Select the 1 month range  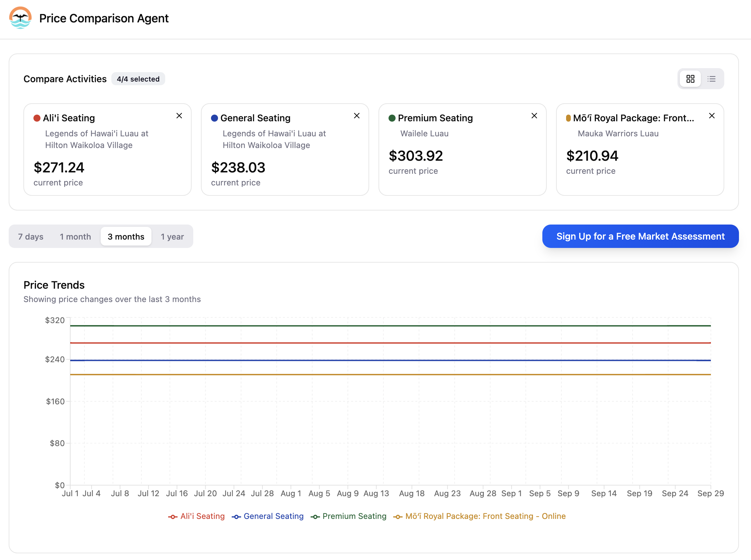click(75, 237)
